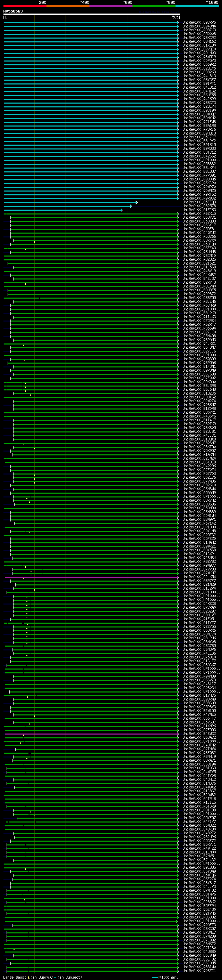222x980 pixels.
Task: Select hit label UniRef100_A3JEH6
Action: (199, 302)
